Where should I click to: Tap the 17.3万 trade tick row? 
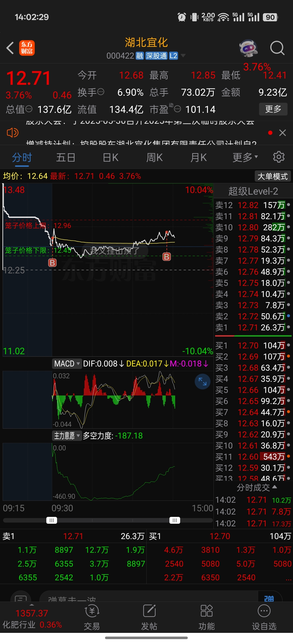253,523
